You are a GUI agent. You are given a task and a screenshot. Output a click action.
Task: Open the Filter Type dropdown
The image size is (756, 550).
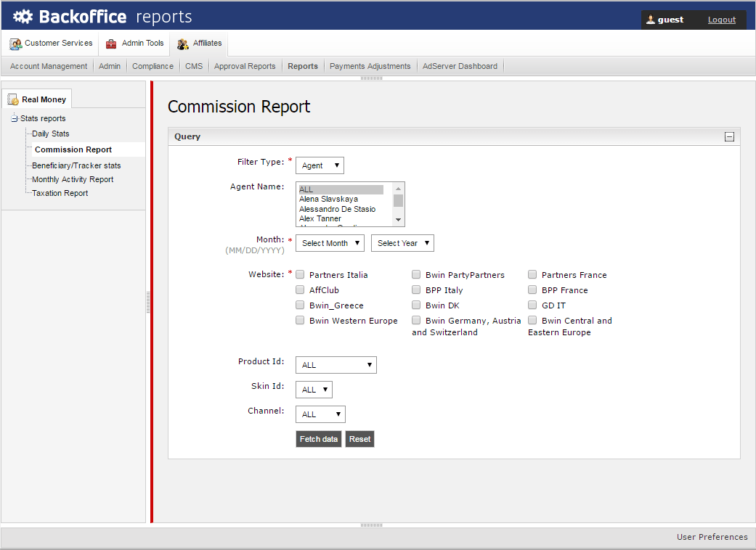point(320,165)
